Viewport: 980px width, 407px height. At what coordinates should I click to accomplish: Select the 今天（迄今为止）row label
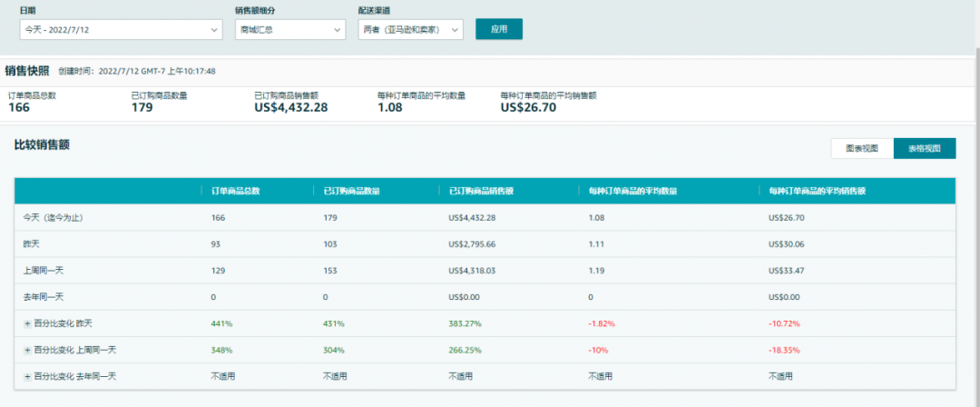57,218
